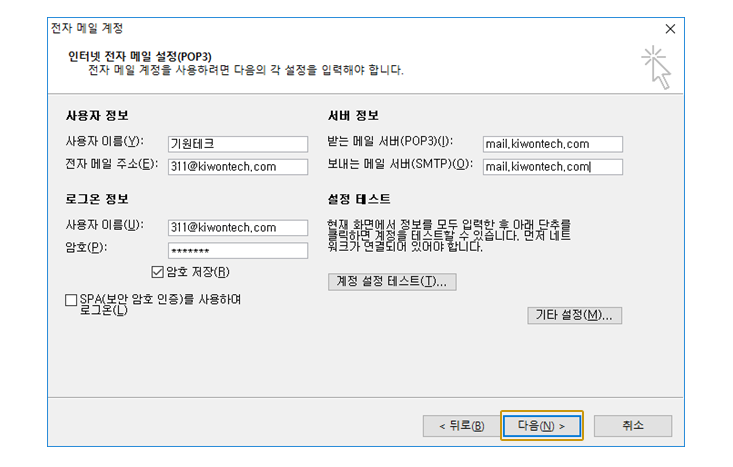733x467 pixels.
Task: Click the 보내는 메일 서버(SMTP) input field
Action: click(551, 167)
